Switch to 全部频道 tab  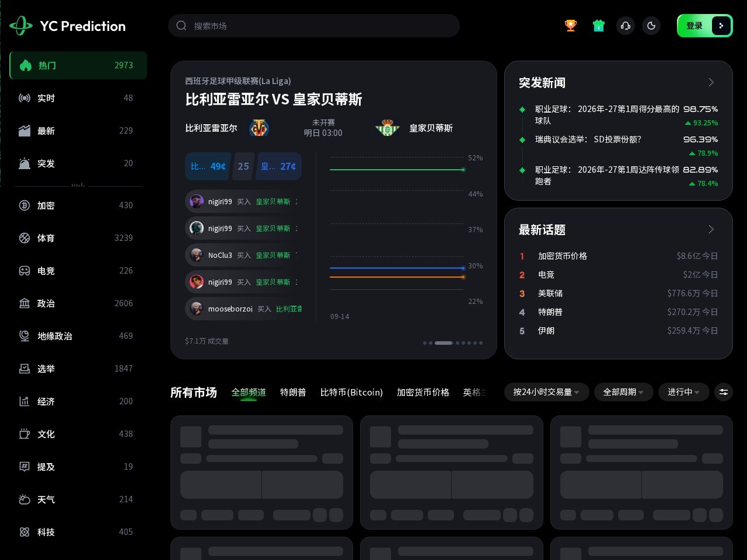[249, 392]
